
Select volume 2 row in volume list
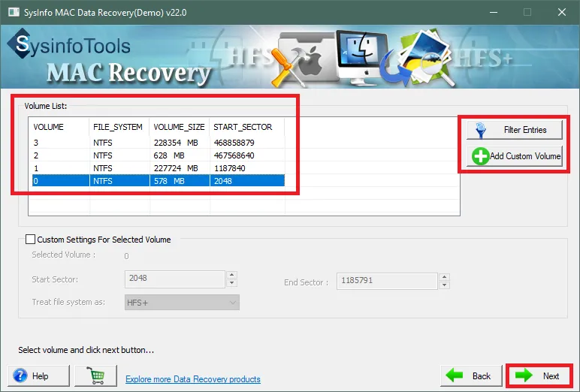pyautogui.click(x=159, y=155)
